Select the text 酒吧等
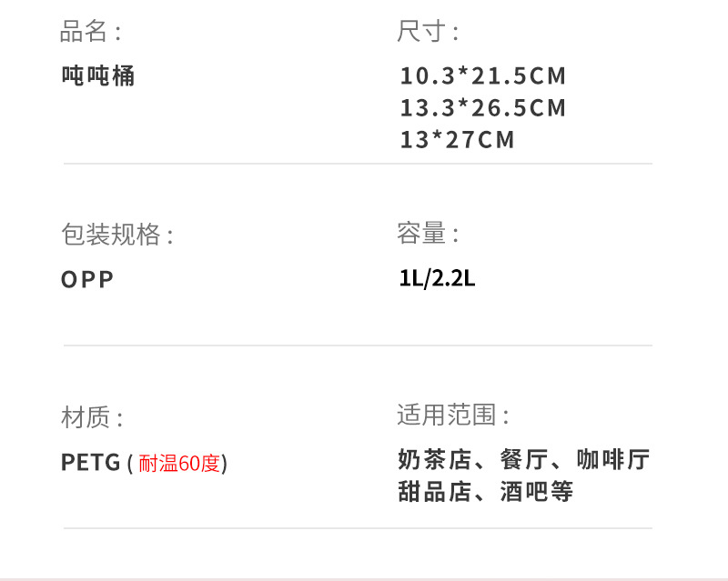728x581 pixels. click(x=537, y=493)
